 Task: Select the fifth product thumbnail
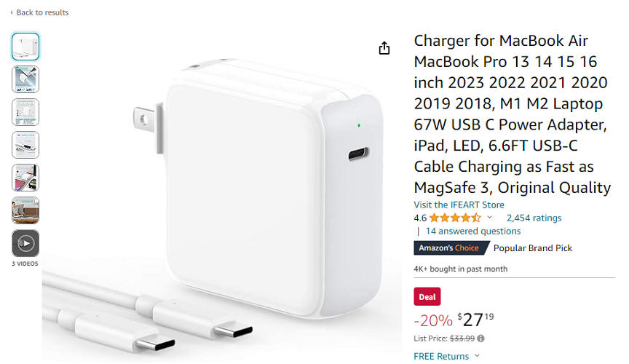click(x=25, y=178)
